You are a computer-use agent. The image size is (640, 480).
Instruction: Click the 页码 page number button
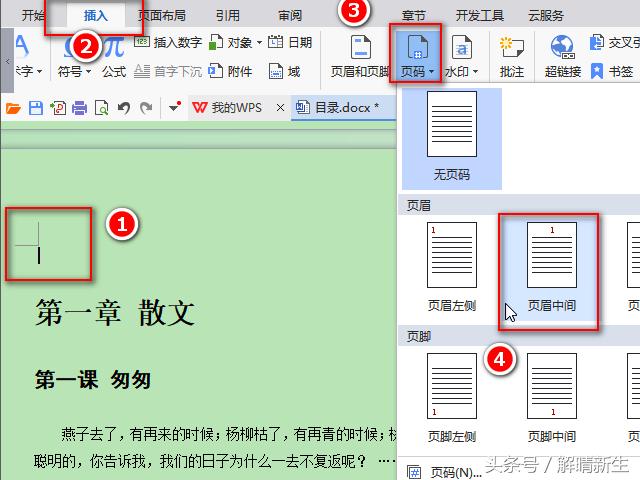(417, 56)
